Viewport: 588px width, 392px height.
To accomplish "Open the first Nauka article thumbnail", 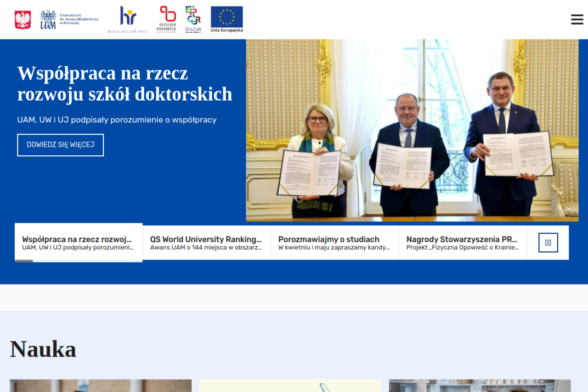I will click(x=101, y=386).
